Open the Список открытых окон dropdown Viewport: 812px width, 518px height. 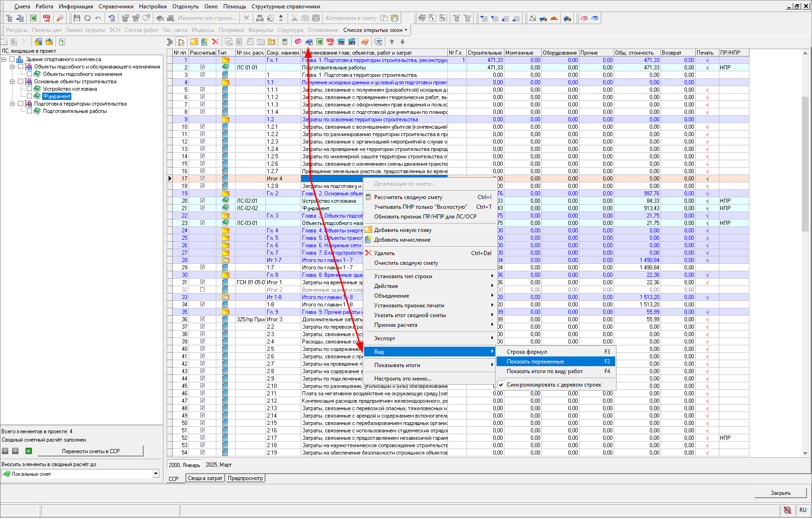pos(375,30)
